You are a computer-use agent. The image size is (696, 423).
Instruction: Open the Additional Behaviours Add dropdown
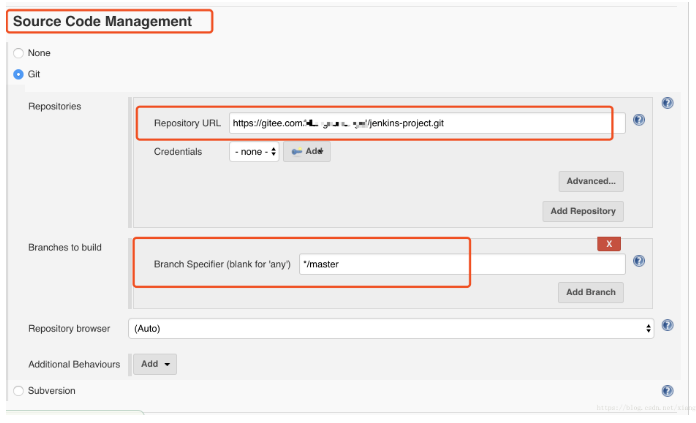155,364
